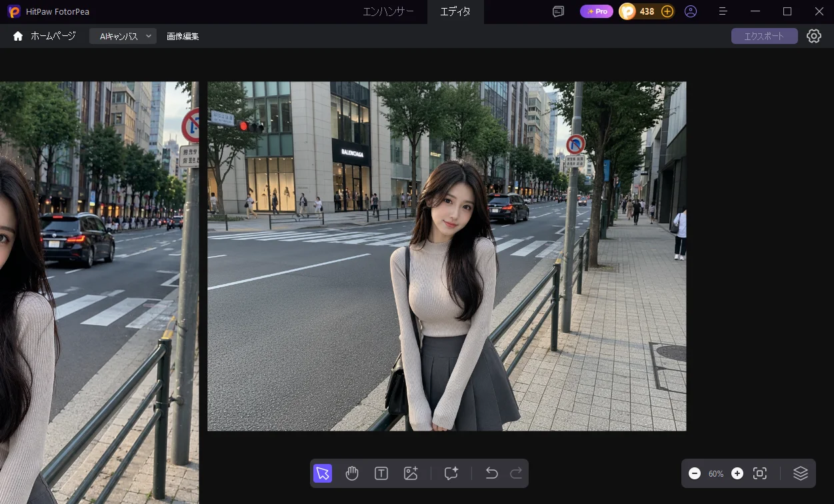The image size is (834, 504).
Task: Select the main street photo on canvas
Action: [x=447, y=256]
